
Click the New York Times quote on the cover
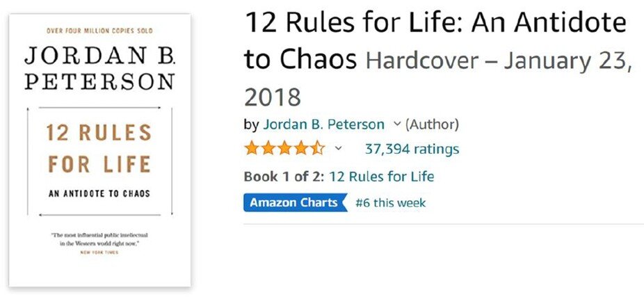click(x=99, y=243)
